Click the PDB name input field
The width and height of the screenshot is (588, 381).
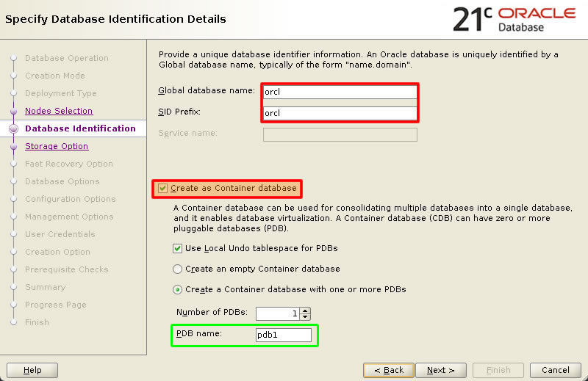click(284, 335)
